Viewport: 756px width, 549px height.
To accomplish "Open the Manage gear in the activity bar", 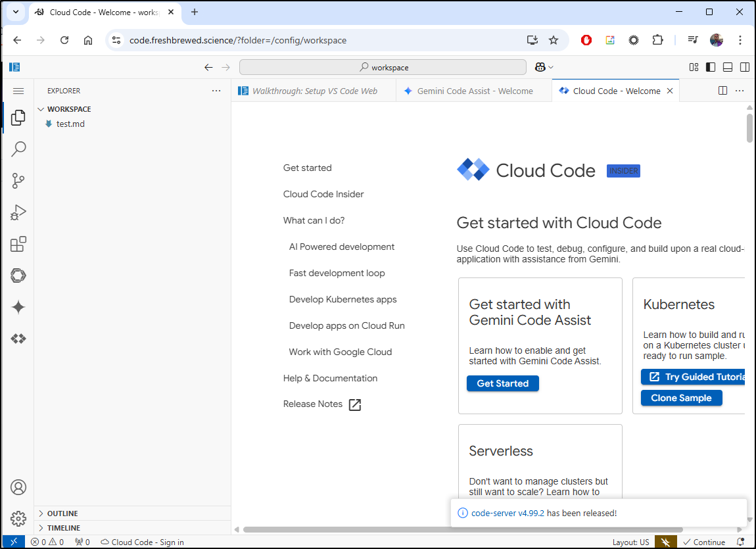I will (x=18, y=519).
